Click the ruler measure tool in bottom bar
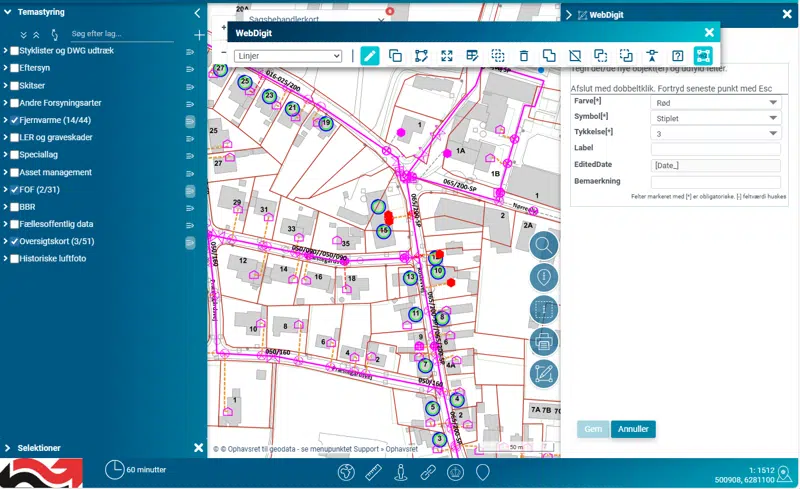 (x=374, y=472)
